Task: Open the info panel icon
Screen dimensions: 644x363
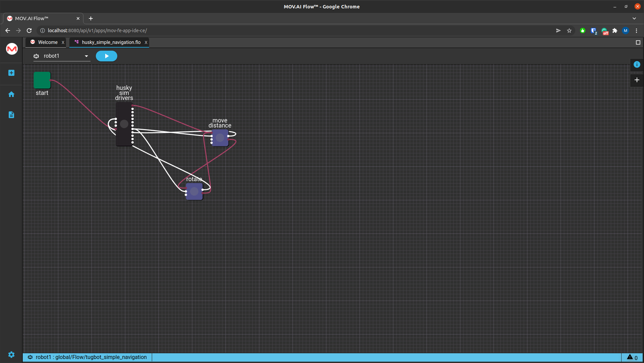Action: pyautogui.click(x=637, y=64)
